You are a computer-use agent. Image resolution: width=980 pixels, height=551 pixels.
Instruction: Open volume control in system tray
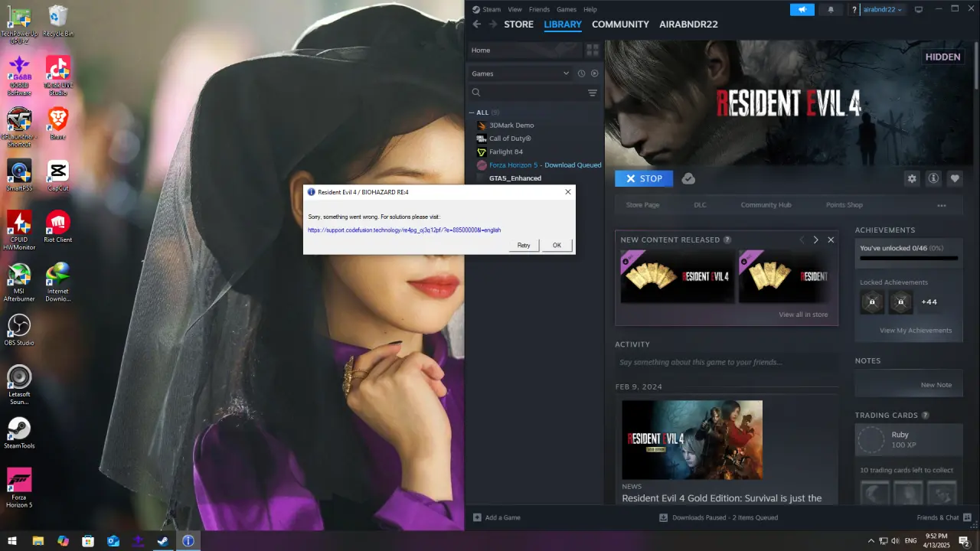coord(895,540)
